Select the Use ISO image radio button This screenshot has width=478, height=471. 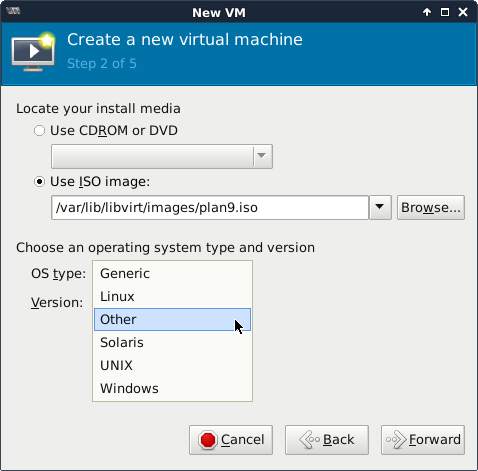pos(39,182)
